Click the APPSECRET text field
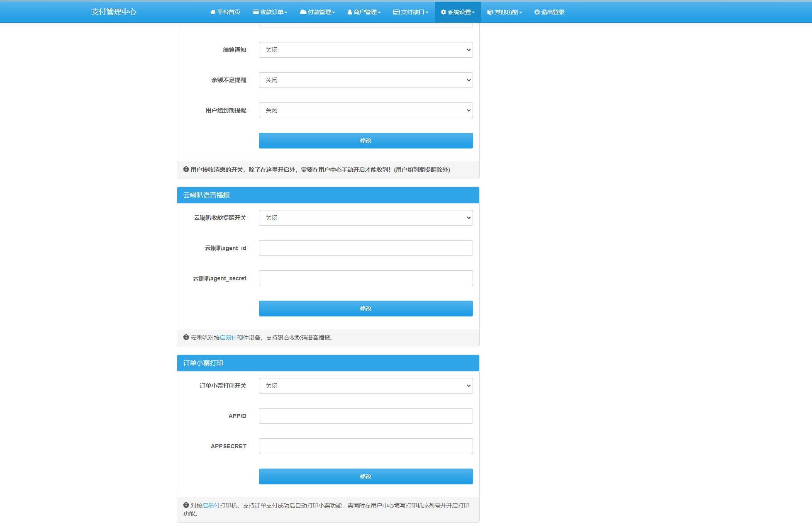 (x=366, y=446)
